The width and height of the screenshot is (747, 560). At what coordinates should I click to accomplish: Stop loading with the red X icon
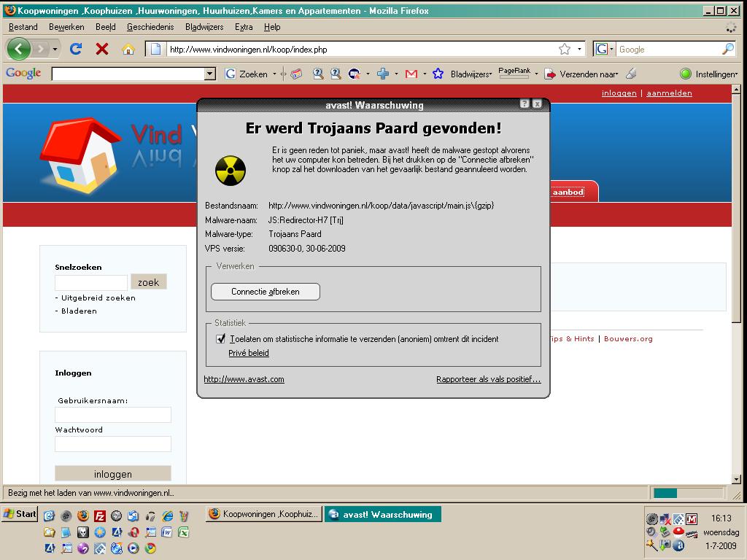pos(102,49)
